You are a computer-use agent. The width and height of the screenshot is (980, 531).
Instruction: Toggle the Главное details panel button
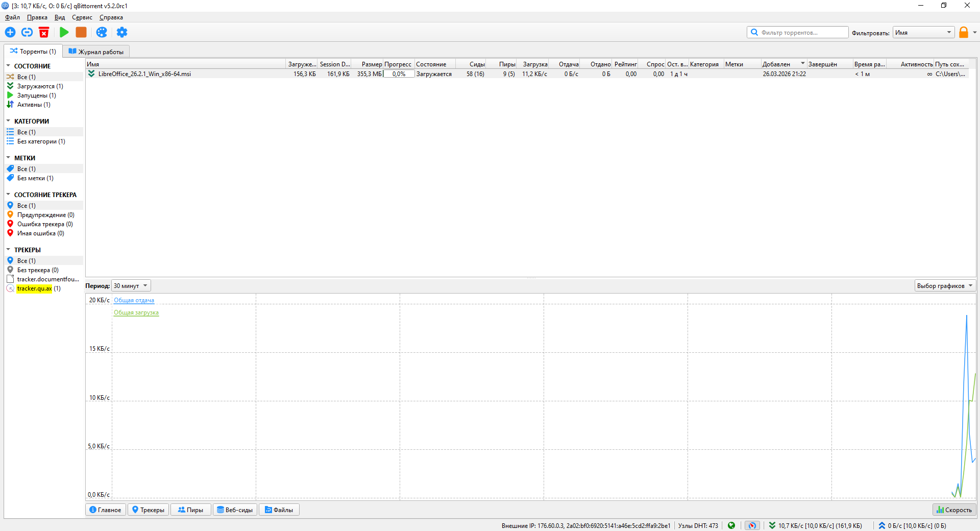106,510
